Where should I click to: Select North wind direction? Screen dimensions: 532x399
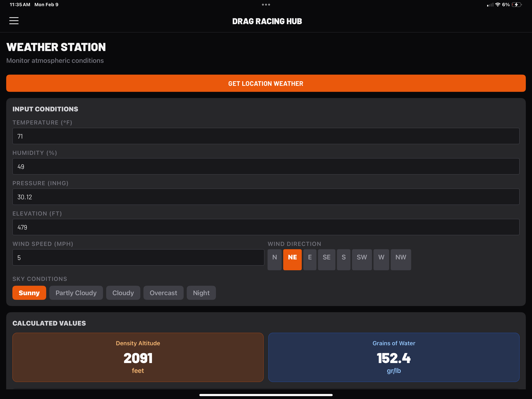click(275, 259)
